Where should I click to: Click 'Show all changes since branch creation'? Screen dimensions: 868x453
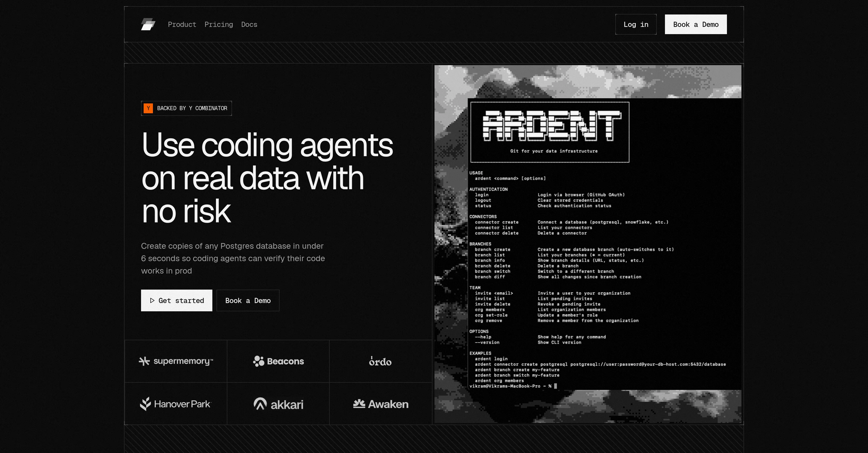[x=589, y=277]
